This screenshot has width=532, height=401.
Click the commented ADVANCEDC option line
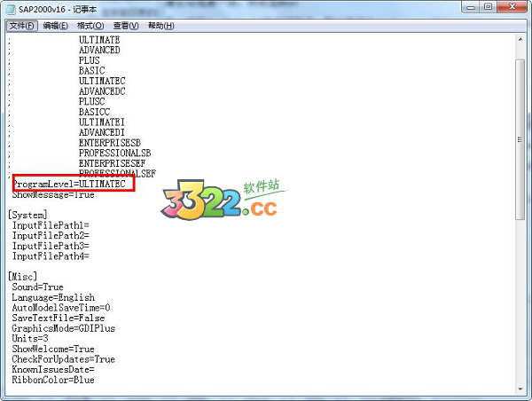click(x=102, y=91)
